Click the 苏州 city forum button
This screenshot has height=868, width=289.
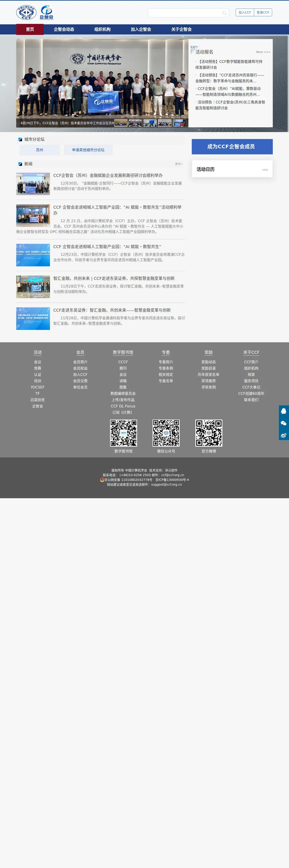tap(39, 150)
